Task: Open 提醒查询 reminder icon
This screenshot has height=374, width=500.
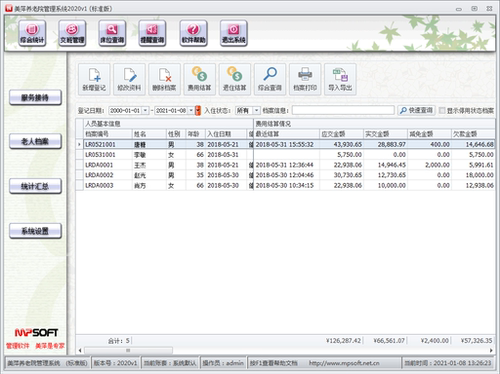Action: click(152, 33)
